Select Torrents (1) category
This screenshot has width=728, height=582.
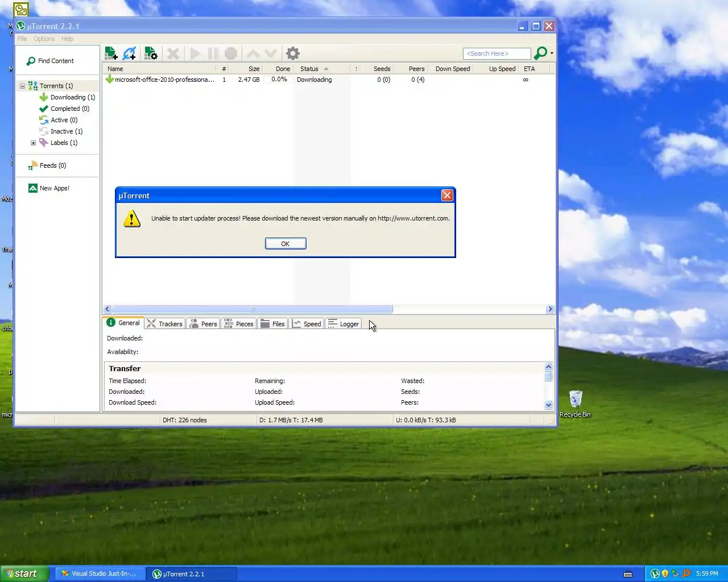pos(56,86)
